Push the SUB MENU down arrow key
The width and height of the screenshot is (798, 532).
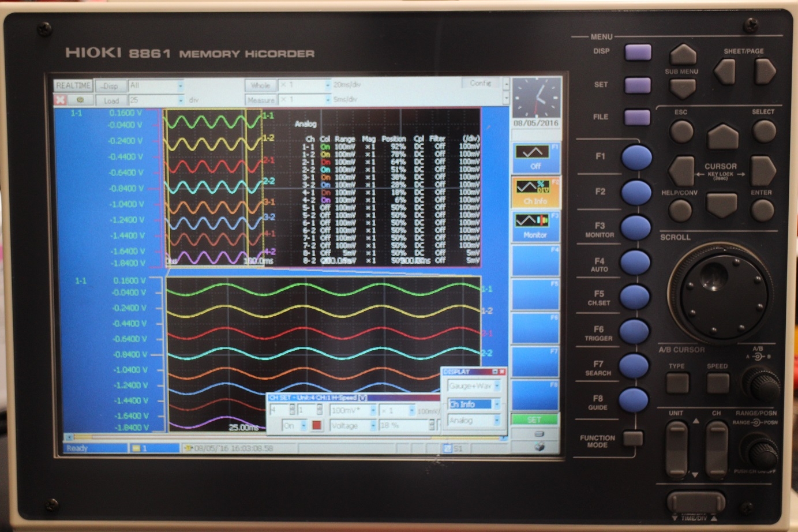coord(683,88)
